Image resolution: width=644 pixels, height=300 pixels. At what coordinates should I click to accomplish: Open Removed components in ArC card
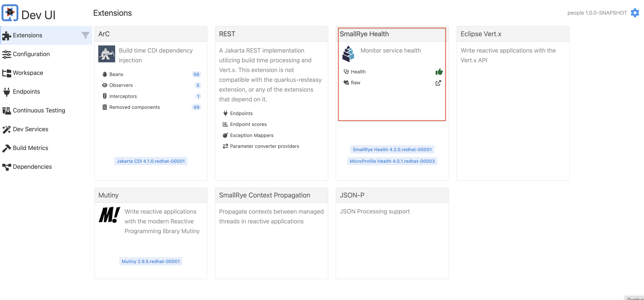click(134, 107)
